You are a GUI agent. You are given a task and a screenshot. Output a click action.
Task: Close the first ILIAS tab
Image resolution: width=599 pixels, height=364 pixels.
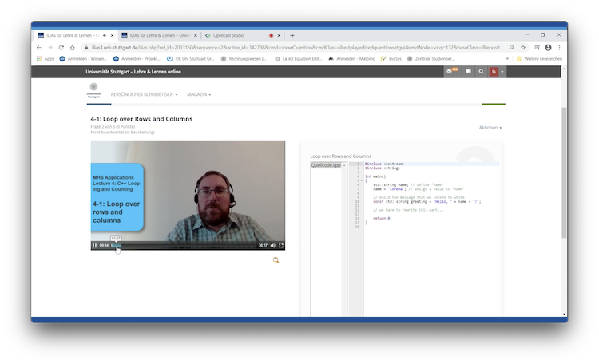pos(112,35)
